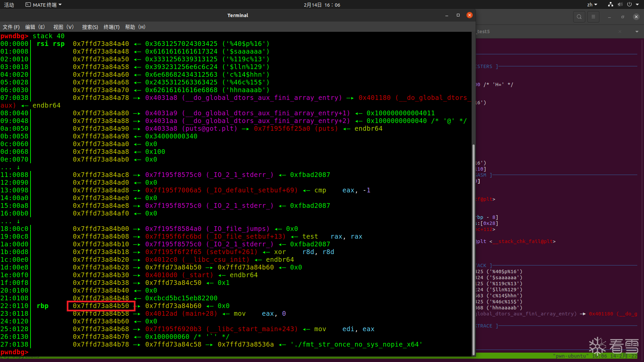Click the red-boxed address 0x7ffd73a84b50
The image size is (644, 362).
point(101,306)
